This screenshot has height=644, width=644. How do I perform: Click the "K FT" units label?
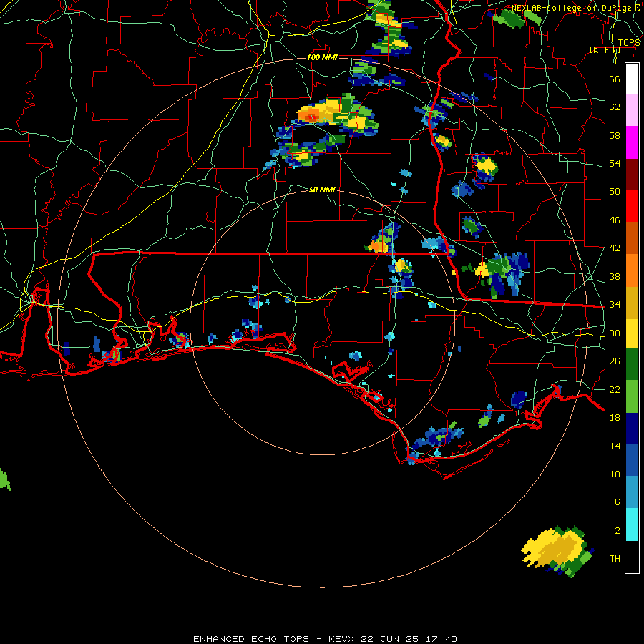coord(605,50)
